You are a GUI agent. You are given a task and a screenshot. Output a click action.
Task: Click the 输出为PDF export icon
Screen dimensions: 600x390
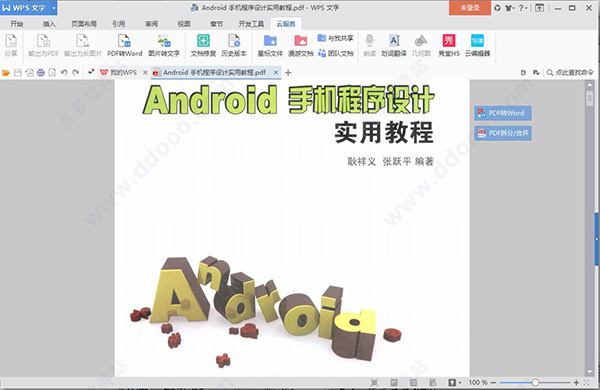(x=43, y=45)
